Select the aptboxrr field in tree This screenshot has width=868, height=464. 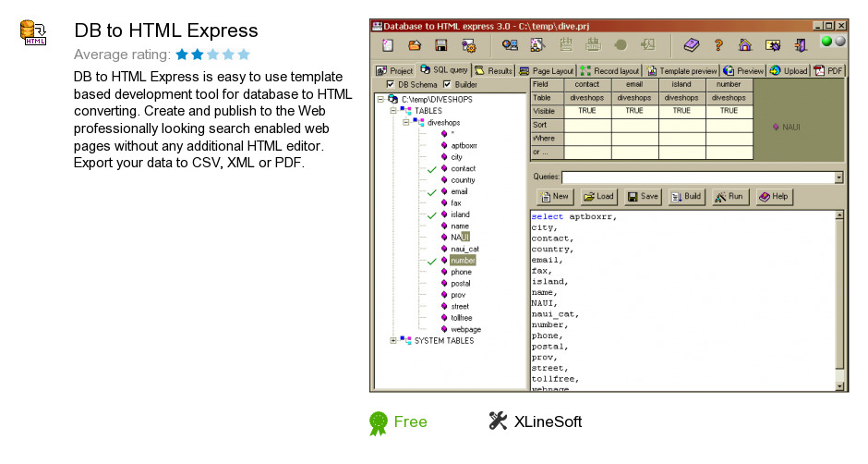(464, 145)
